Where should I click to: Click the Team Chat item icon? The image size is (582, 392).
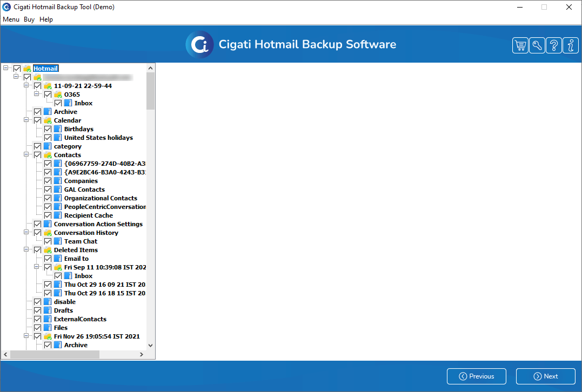click(x=57, y=241)
